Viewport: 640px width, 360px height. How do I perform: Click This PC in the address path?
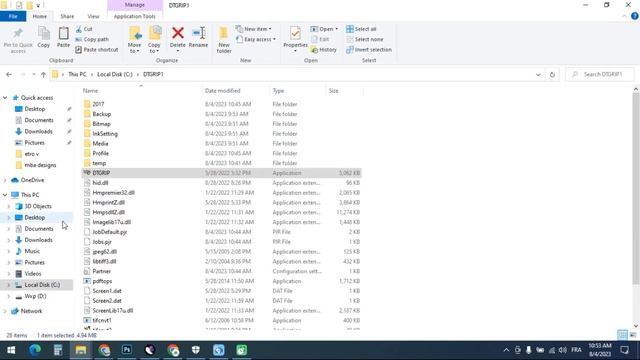pyautogui.click(x=77, y=74)
